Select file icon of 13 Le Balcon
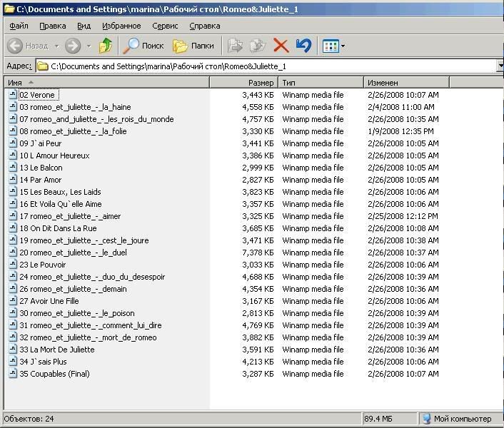The height and width of the screenshot is (428, 504). (x=13, y=168)
